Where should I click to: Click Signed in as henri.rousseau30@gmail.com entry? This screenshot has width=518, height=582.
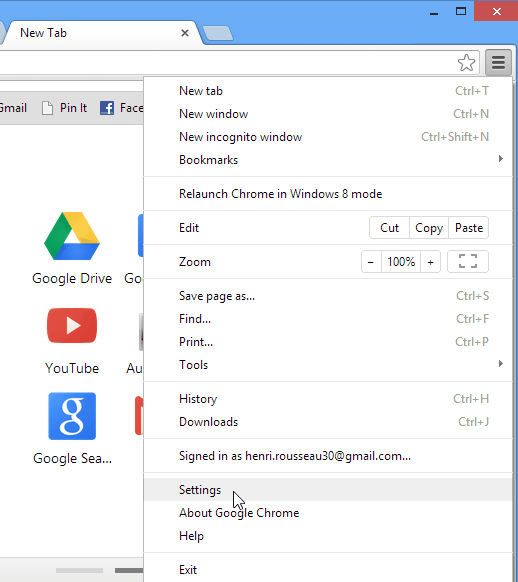point(328,456)
